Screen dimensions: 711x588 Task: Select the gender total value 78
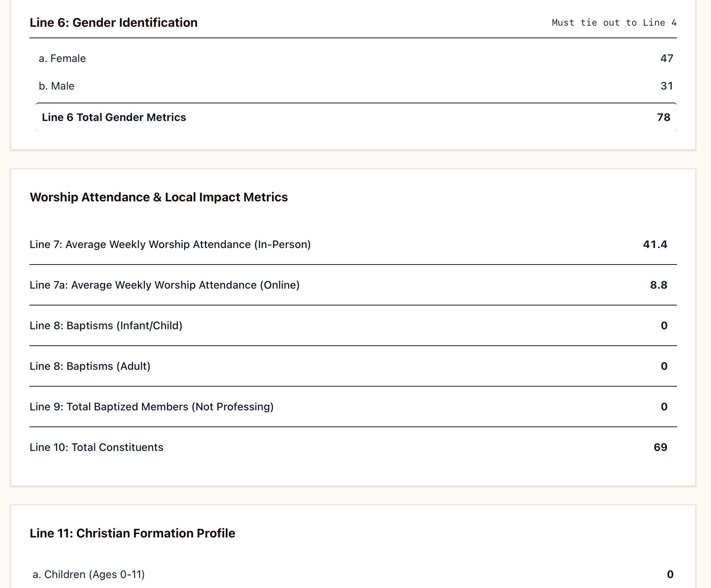point(664,118)
